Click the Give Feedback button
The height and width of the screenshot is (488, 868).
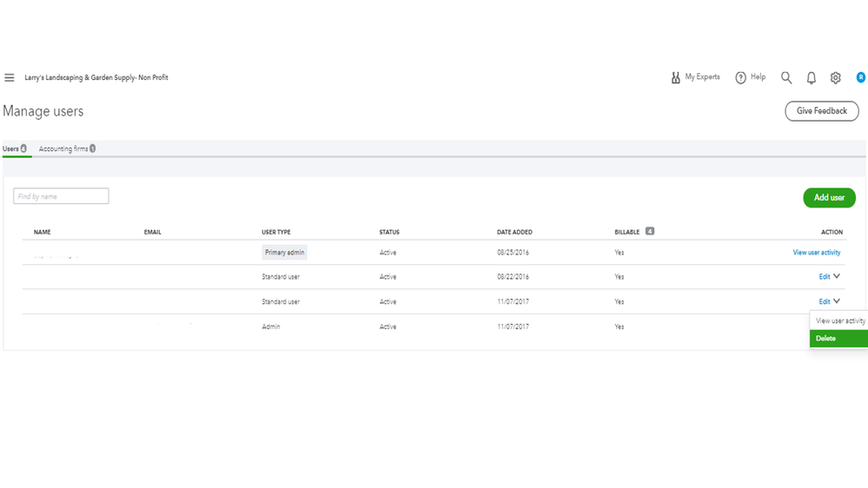pyautogui.click(x=821, y=111)
